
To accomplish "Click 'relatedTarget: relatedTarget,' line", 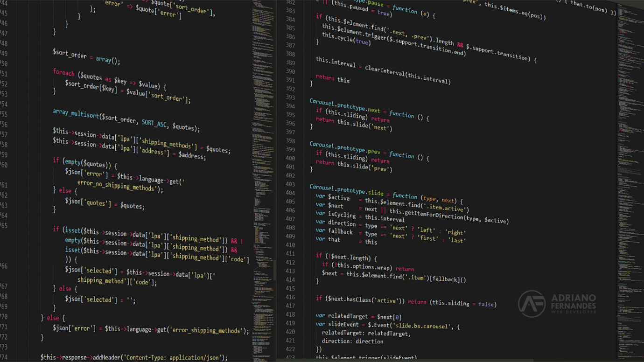I will pyautogui.click(x=366, y=333).
